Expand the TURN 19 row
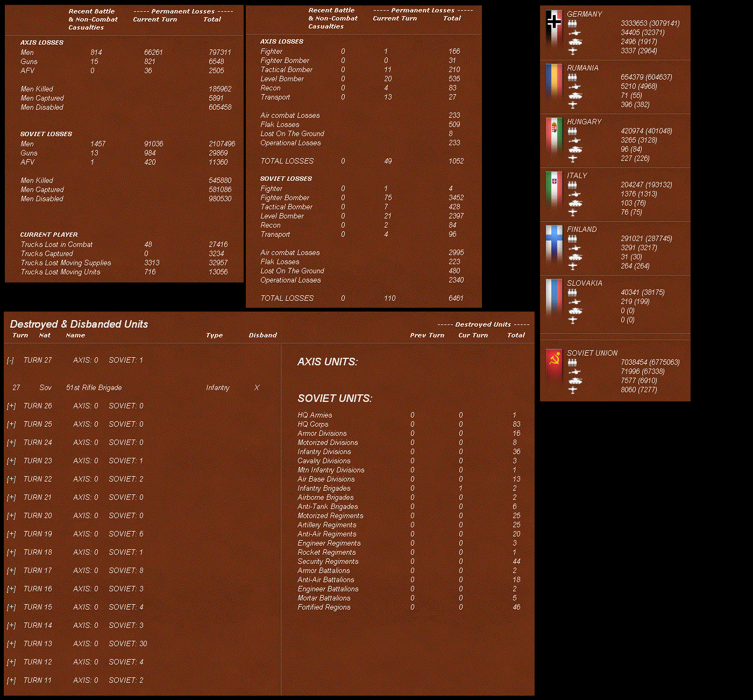The width and height of the screenshot is (753, 700). click(x=11, y=534)
